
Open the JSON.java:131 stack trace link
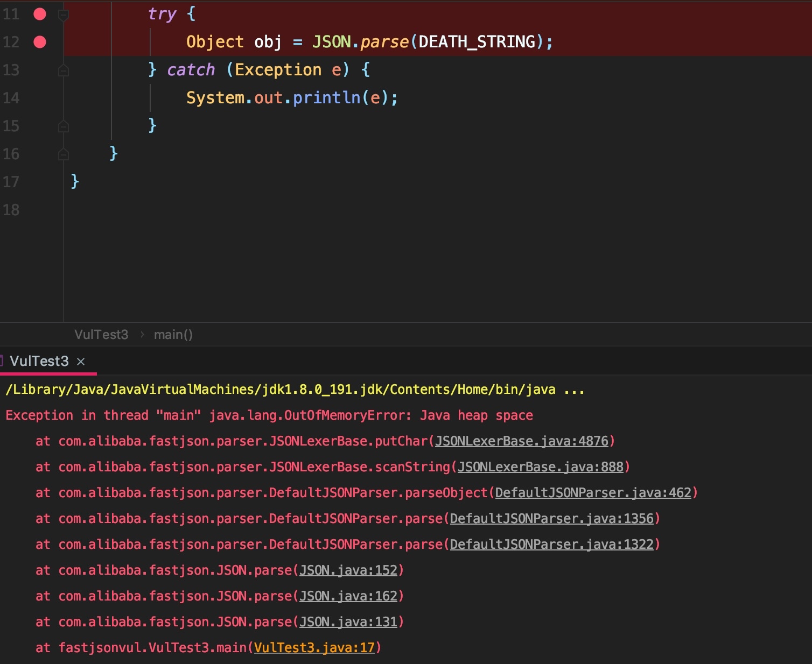pos(348,622)
